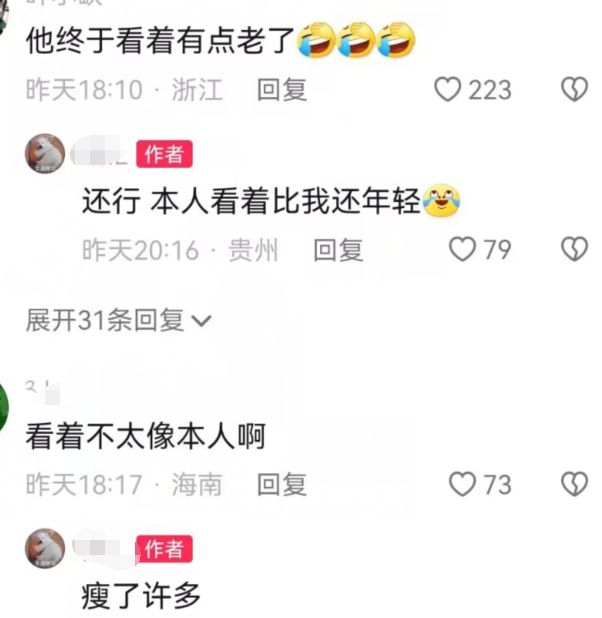Tap green avatar of the 海南 commenter
This screenshot has width=602, height=618.
coord(3,406)
